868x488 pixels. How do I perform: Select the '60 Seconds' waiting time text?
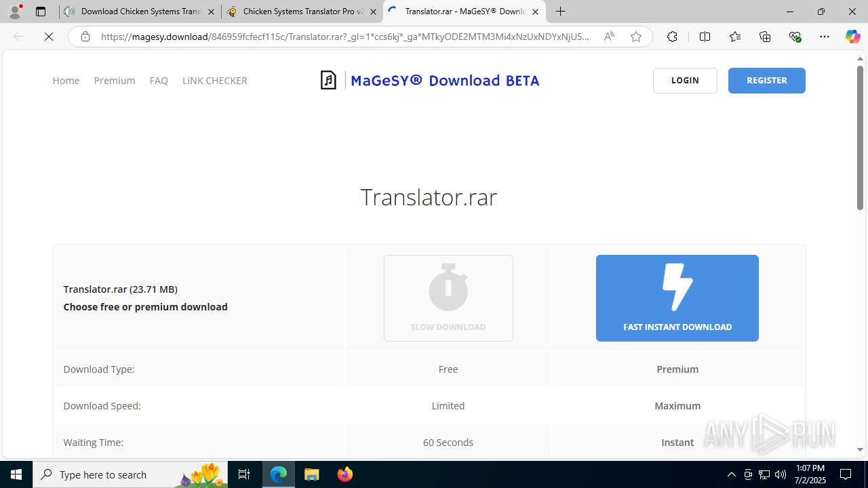coord(448,443)
